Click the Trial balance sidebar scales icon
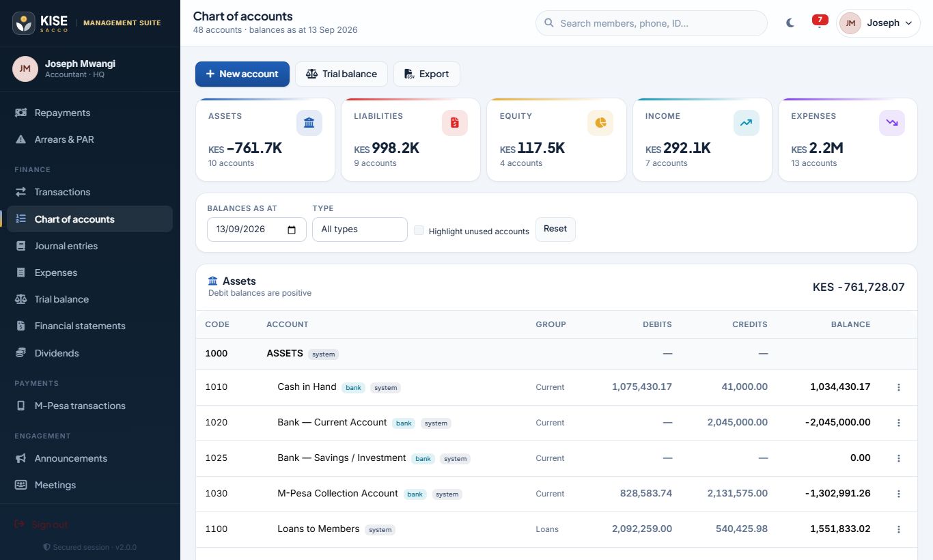The image size is (933, 560). (21, 299)
